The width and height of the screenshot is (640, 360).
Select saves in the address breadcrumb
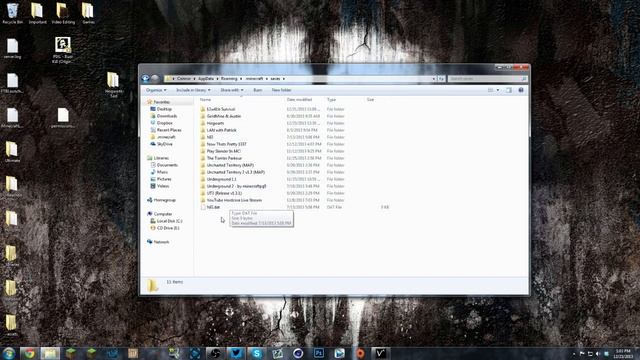(x=276, y=78)
